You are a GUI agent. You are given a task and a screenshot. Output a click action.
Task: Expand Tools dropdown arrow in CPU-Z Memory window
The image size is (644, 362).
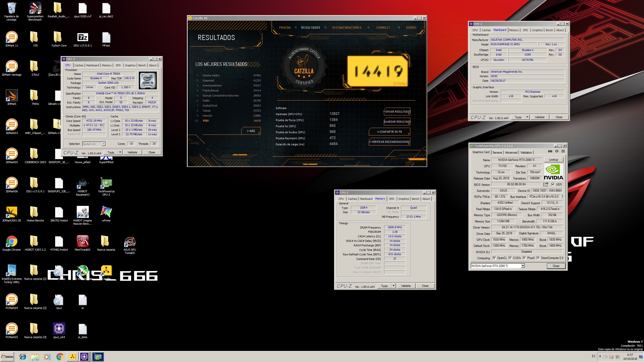coord(394,286)
